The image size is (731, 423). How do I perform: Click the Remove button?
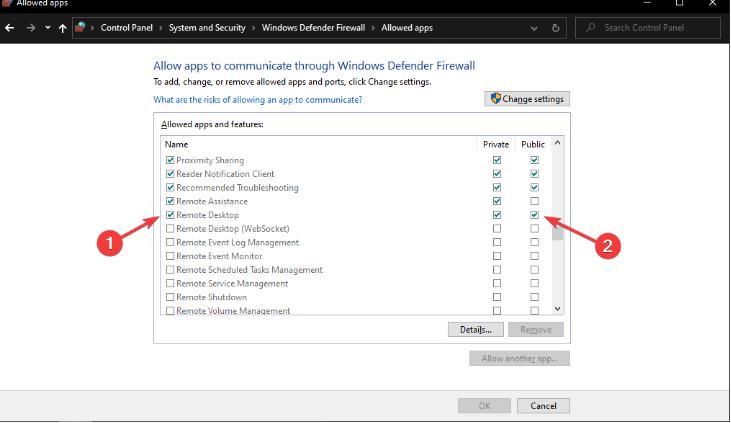tap(536, 330)
